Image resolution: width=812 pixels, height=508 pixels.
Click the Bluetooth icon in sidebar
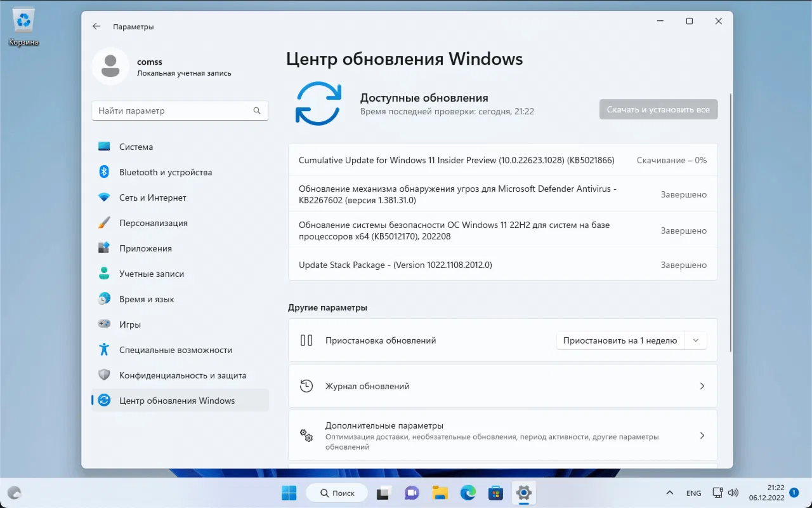pyautogui.click(x=105, y=172)
